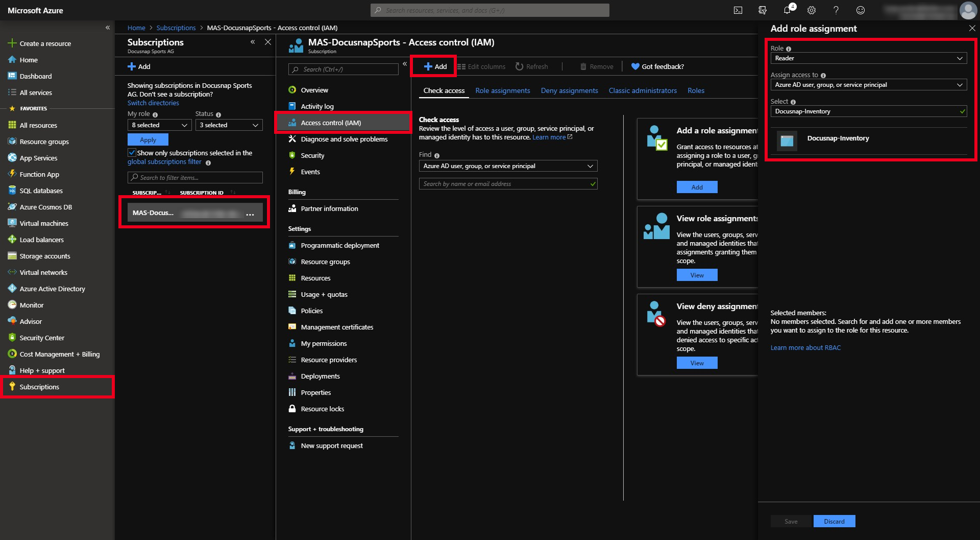The height and width of the screenshot is (540, 980).
Task: Click Switch directories link
Action: (x=153, y=103)
